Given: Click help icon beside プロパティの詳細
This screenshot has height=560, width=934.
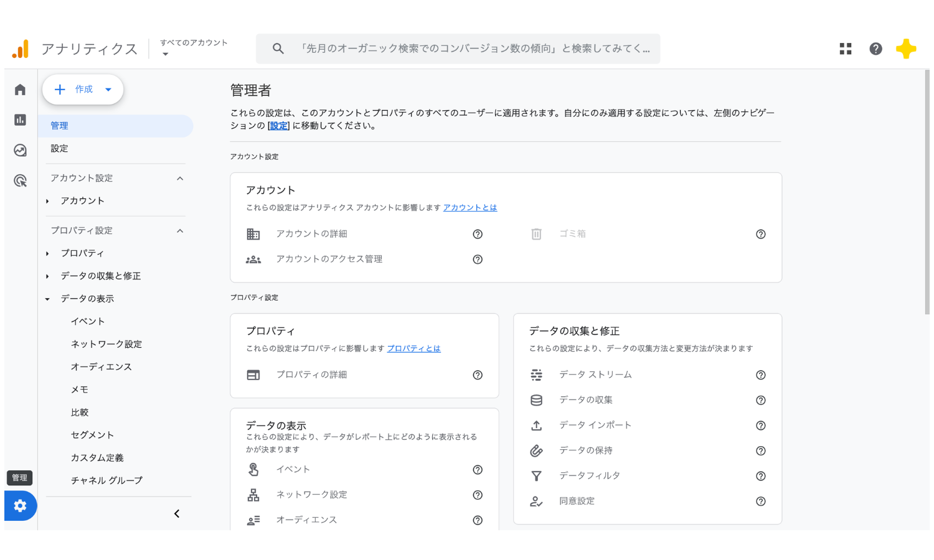Looking at the screenshot, I should point(478,375).
